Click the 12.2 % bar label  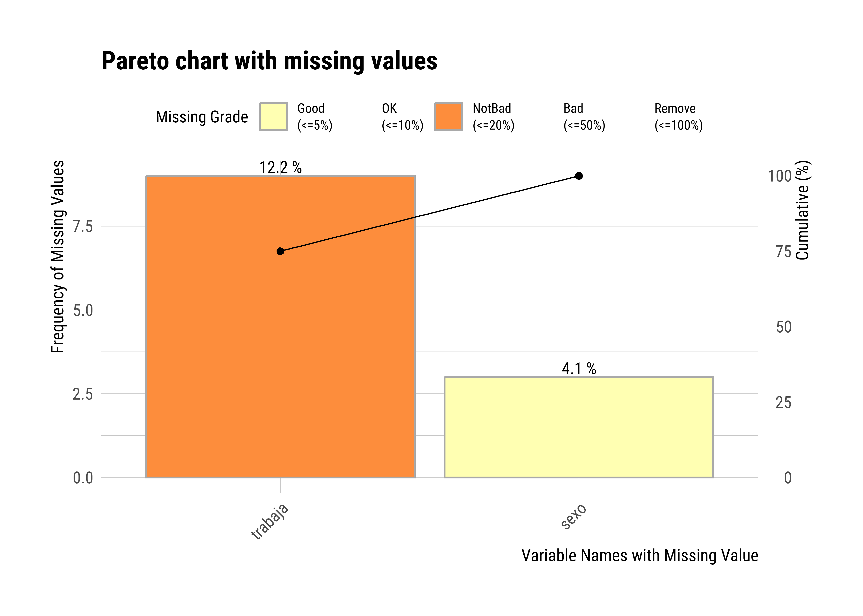tap(280, 167)
